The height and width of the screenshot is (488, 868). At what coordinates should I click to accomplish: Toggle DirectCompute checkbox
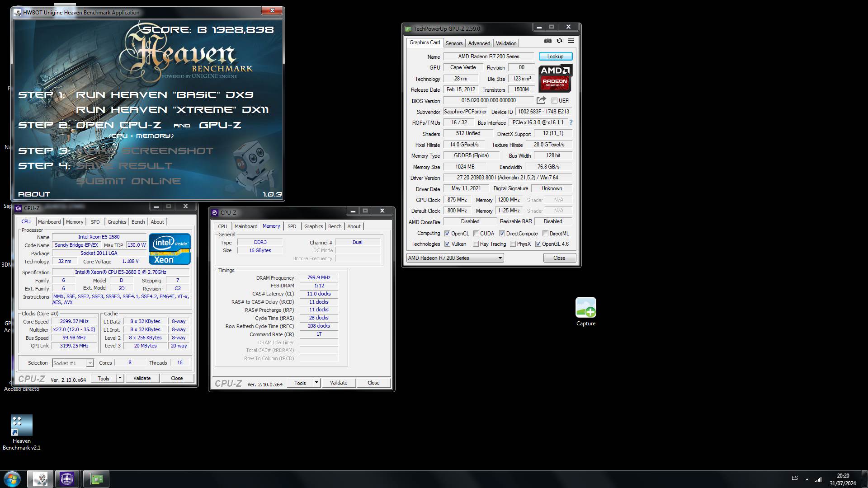click(x=502, y=234)
